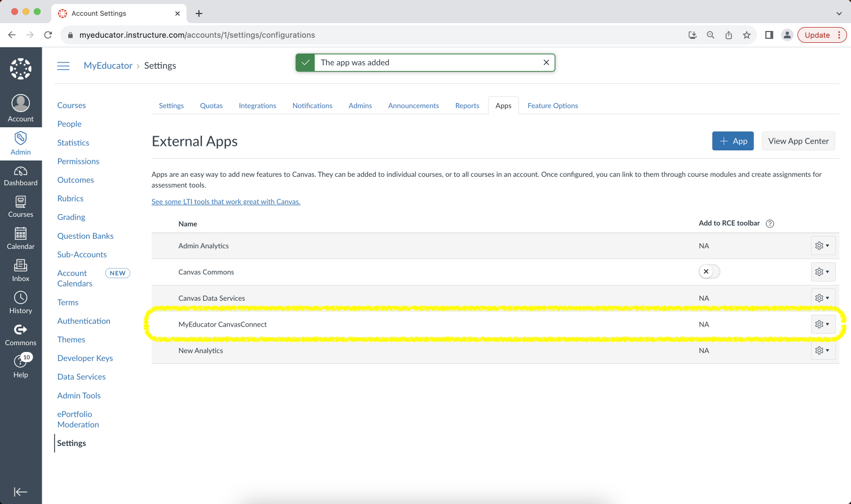Click the RCE toolbar help question icon

(x=770, y=224)
